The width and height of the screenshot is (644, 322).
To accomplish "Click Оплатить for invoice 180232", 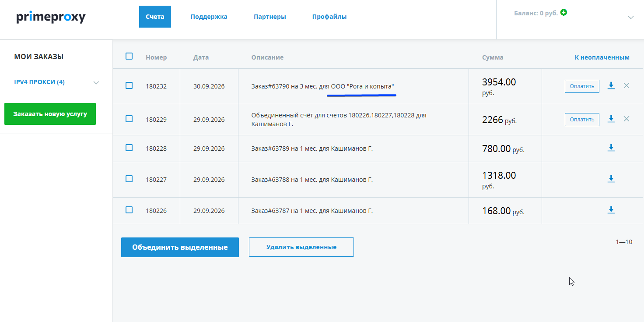I will [582, 86].
